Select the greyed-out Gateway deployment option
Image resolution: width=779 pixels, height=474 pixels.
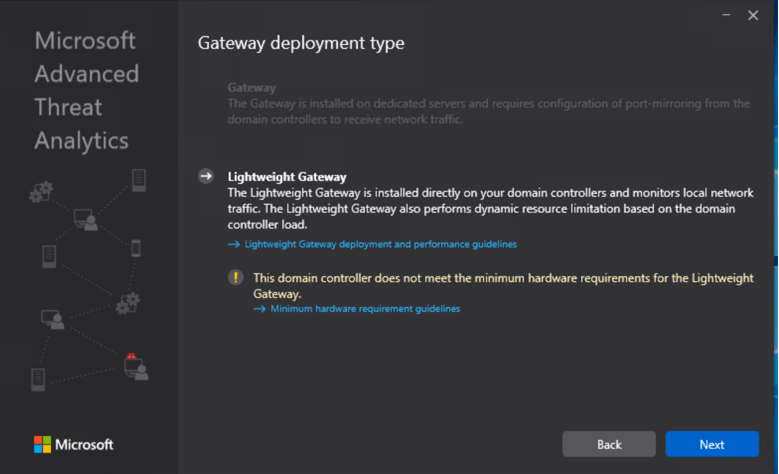click(251, 88)
